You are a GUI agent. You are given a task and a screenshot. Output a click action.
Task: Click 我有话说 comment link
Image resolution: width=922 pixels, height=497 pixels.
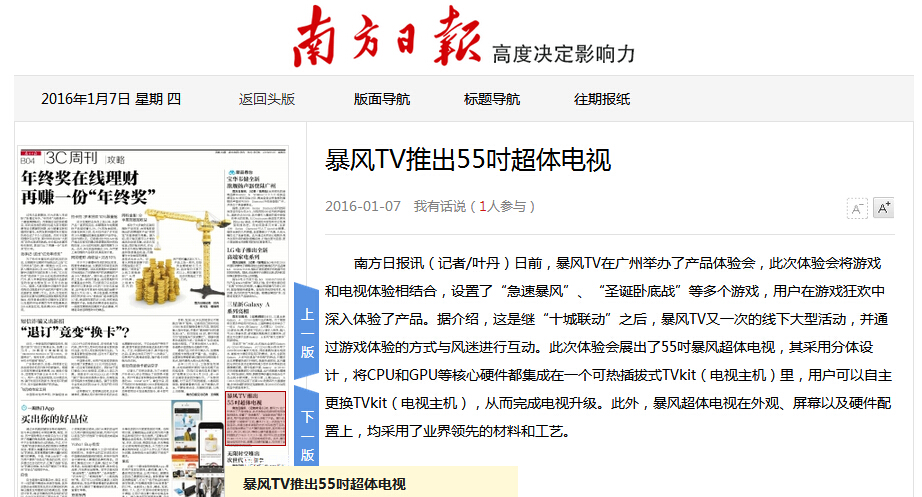click(x=439, y=206)
